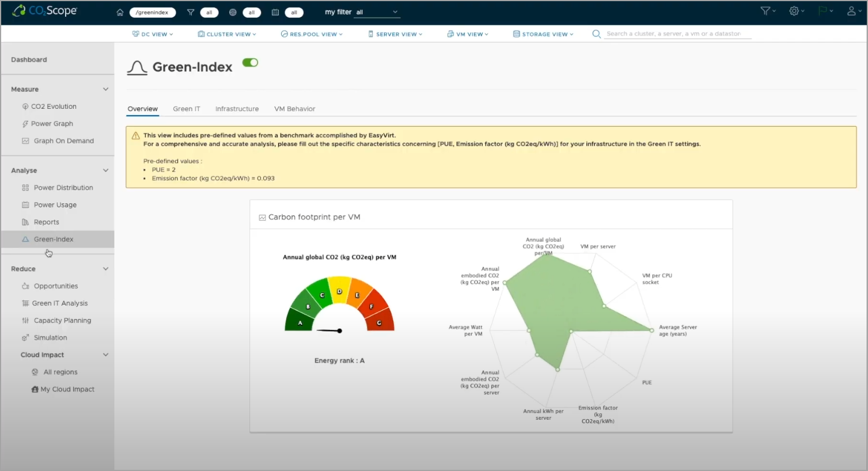This screenshot has height=471, width=868.
Task: Toggle the Green-Index switch off
Action: tap(250, 63)
